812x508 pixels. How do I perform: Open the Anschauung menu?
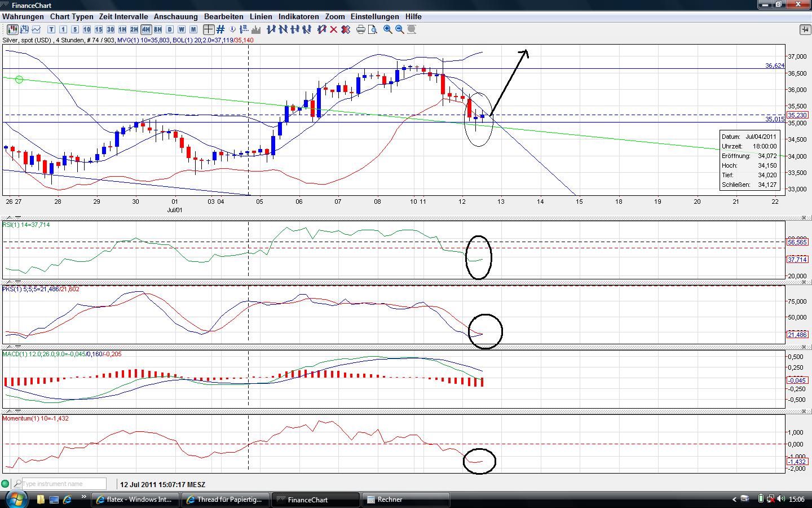click(x=176, y=17)
